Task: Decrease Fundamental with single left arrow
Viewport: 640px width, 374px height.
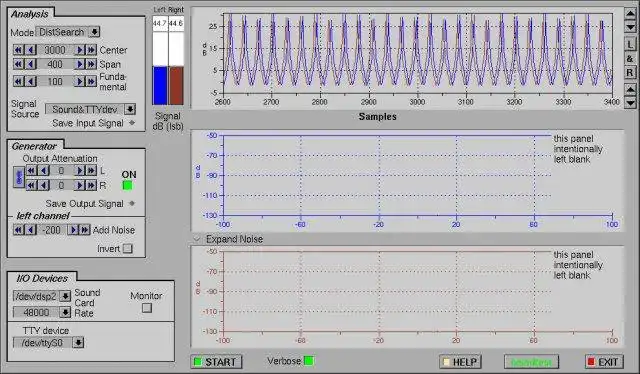Action: pos(31,81)
